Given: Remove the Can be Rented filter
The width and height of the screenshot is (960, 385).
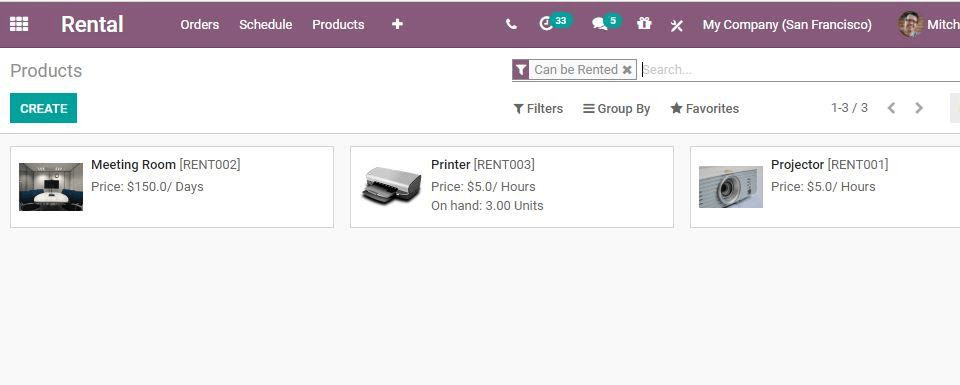Looking at the screenshot, I should (627, 70).
